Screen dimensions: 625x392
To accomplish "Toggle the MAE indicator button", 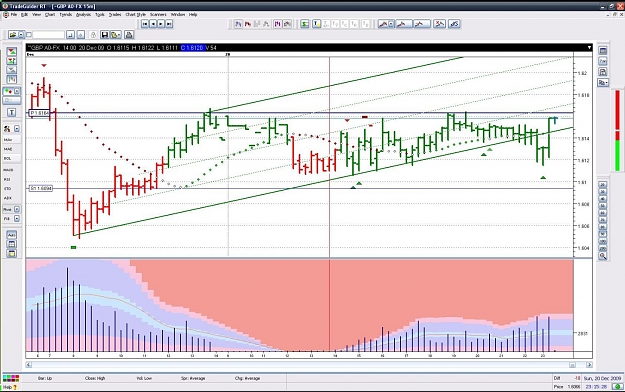I will click(x=8, y=149).
